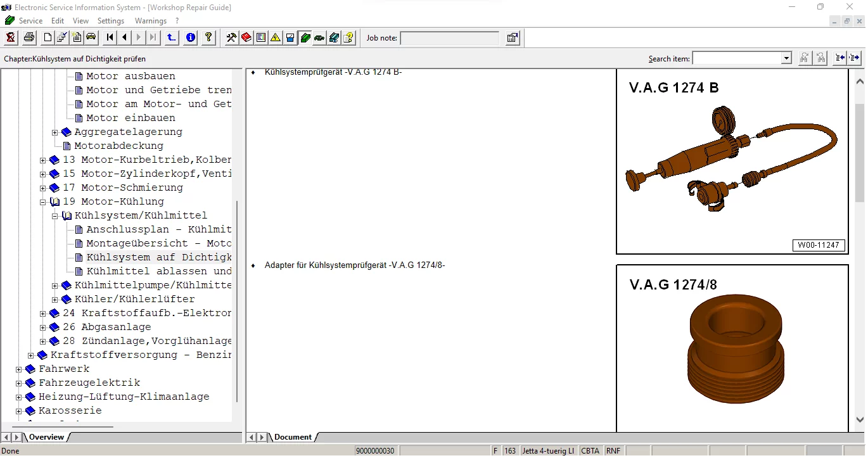Click the job note properties icon beside the field

pos(512,38)
